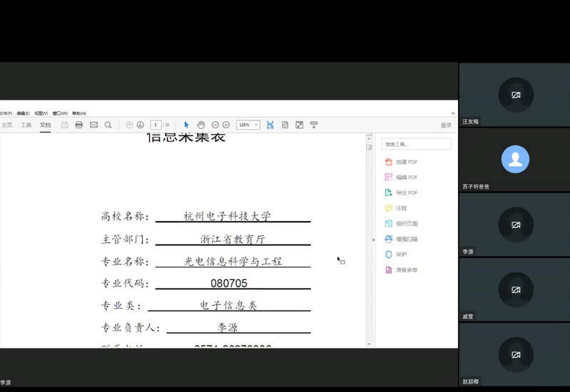Image resolution: width=570 pixels, height=392 pixels.
Task: Open the 编辑 PDF tool
Action: (402, 177)
